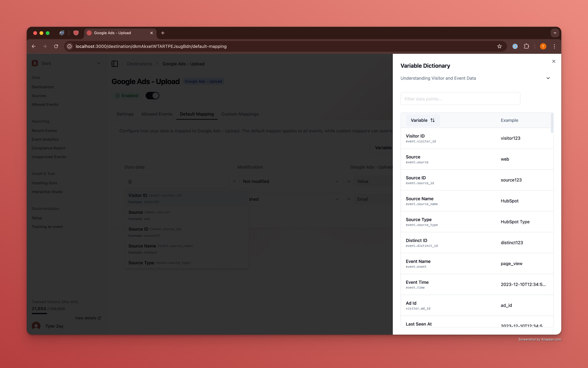The height and width of the screenshot is (368, 588).
Task: Toggle the Enabled destination switch
Action: 152,96
